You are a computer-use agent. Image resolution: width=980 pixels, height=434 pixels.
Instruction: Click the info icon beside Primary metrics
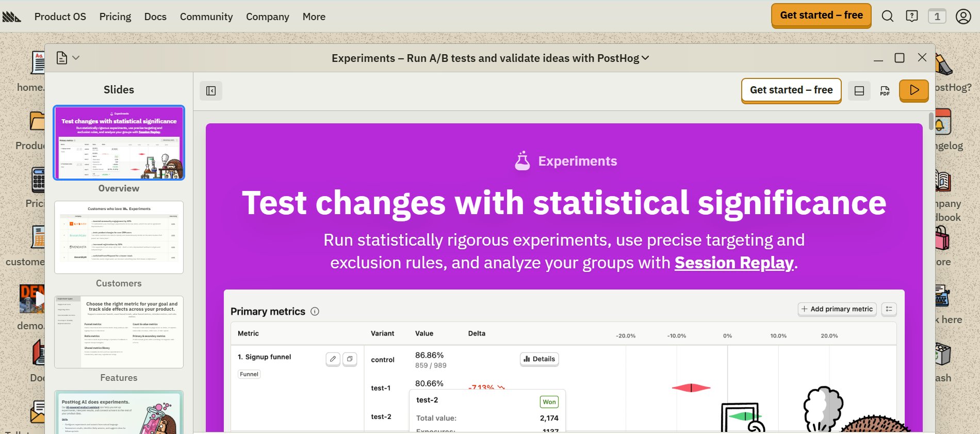[315, 311]
